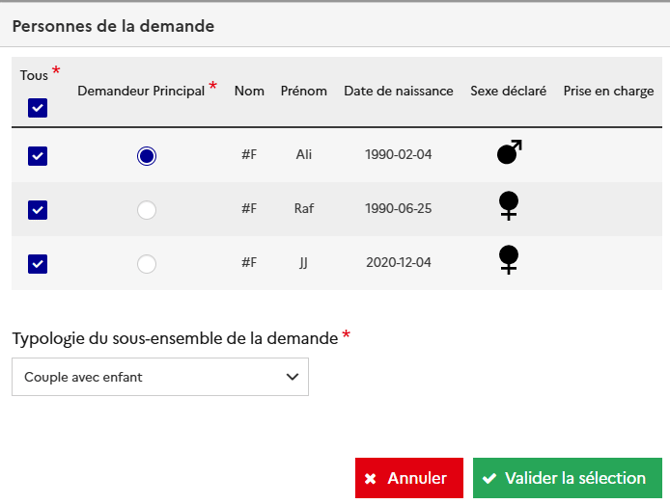Image resolution: width=670 pixels, height=504 pixels.
Task: Click the male symbol in Ali's row
Action: pos(509,153)
